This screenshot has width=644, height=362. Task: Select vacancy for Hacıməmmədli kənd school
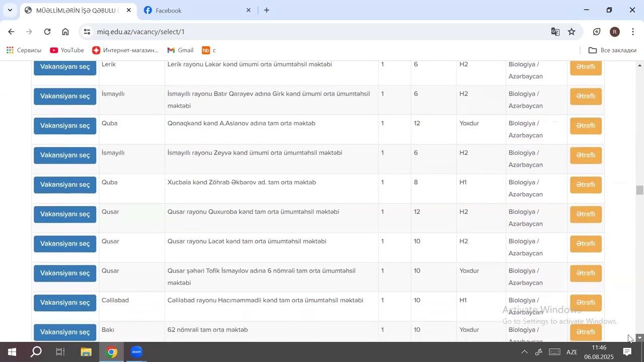pos(65,303)
